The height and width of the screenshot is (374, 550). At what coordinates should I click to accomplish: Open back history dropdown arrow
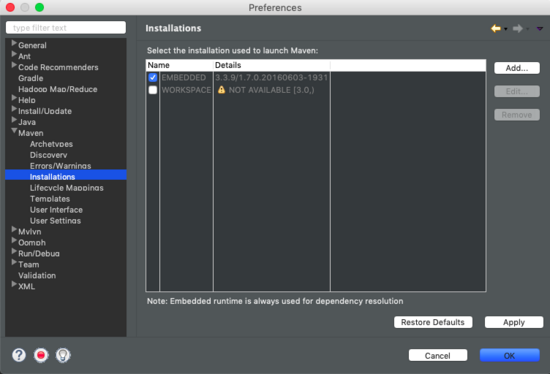tap(505, 29)
